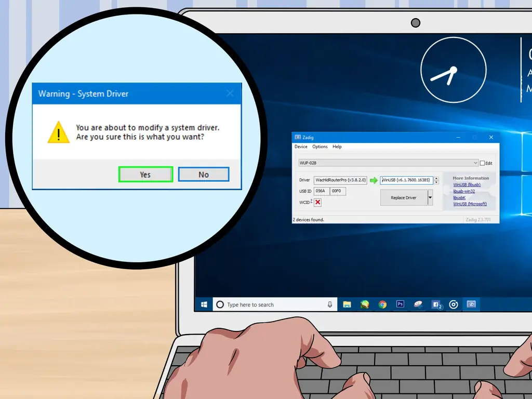This screenshot has height=399, width=532.
Task: Step the target driver selection upward
Action: (x=436, y=179)
